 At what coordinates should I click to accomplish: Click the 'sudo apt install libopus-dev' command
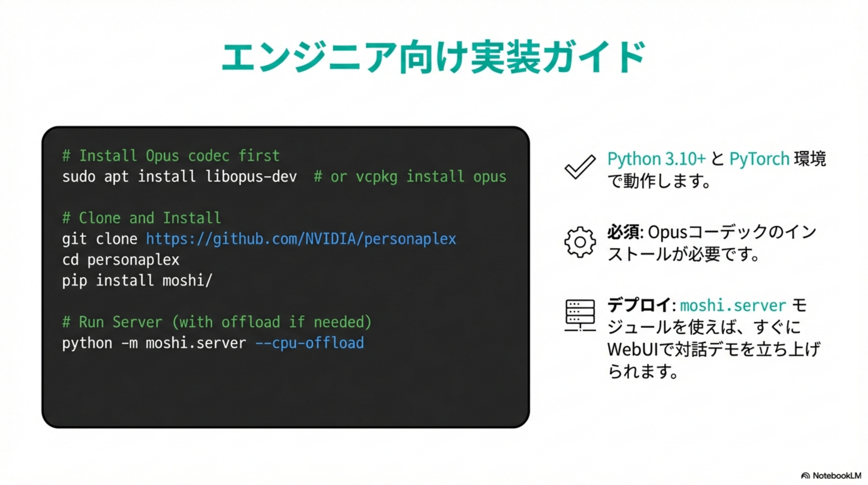click(179, 177)
